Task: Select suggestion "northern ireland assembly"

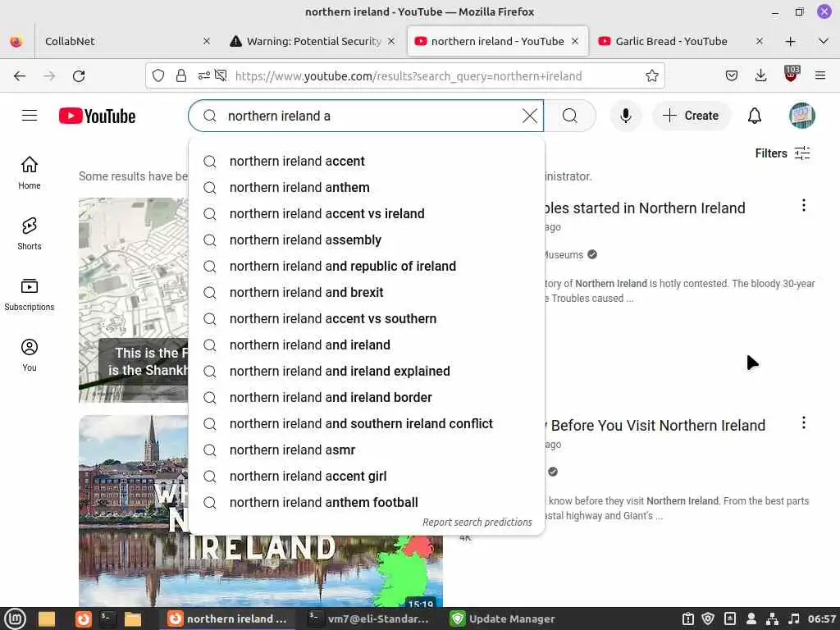Action: pos(367,240)
